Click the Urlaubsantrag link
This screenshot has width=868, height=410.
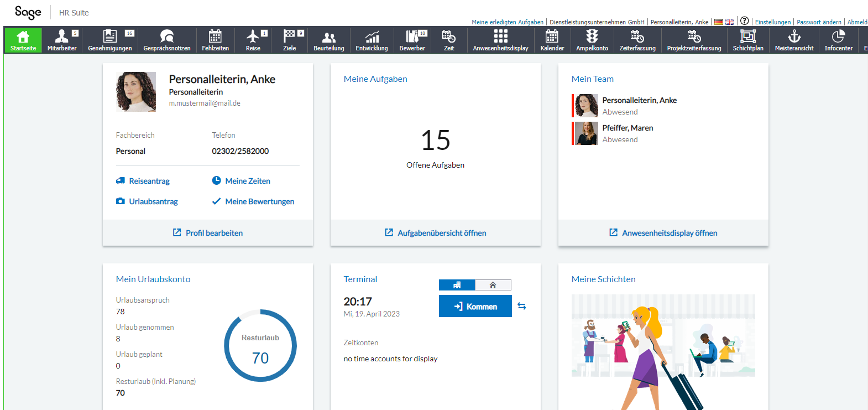[x=153, y=201]
